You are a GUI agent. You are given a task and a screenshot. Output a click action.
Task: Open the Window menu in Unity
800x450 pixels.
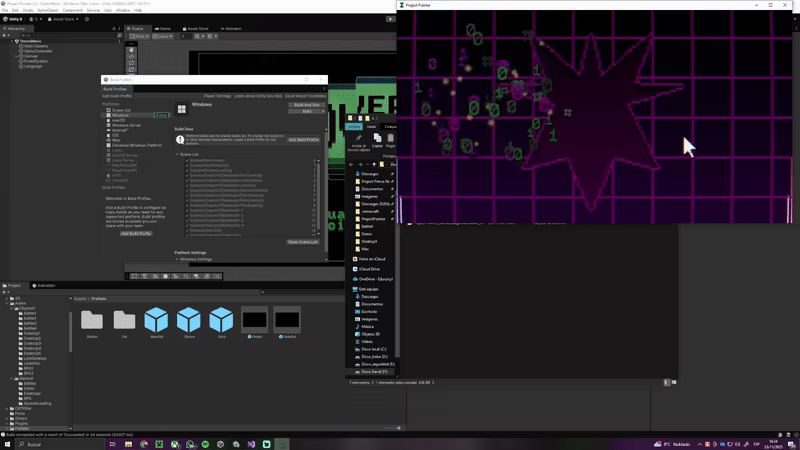pos(123,10)
